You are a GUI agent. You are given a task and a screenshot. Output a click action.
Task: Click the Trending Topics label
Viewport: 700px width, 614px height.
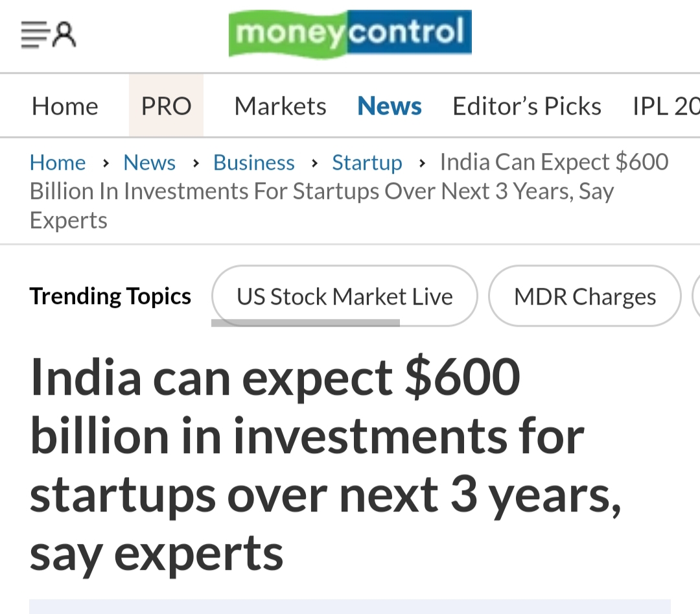click(110, 296)
